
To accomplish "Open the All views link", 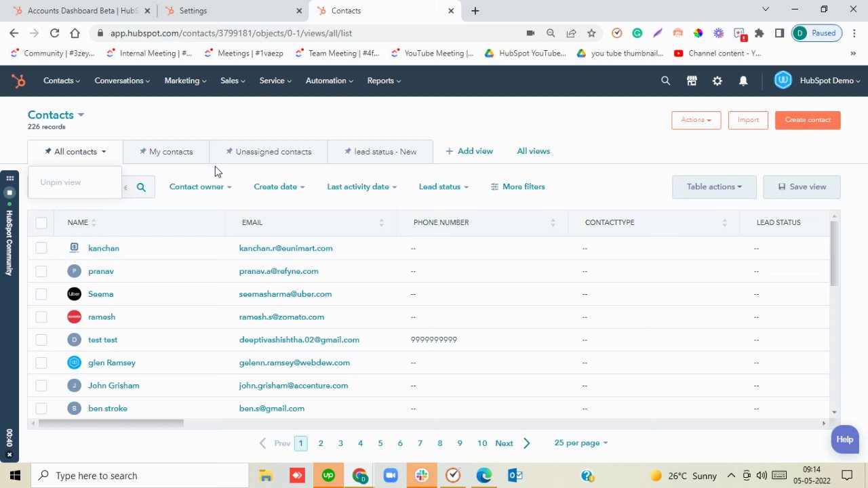I will (533, 151).
